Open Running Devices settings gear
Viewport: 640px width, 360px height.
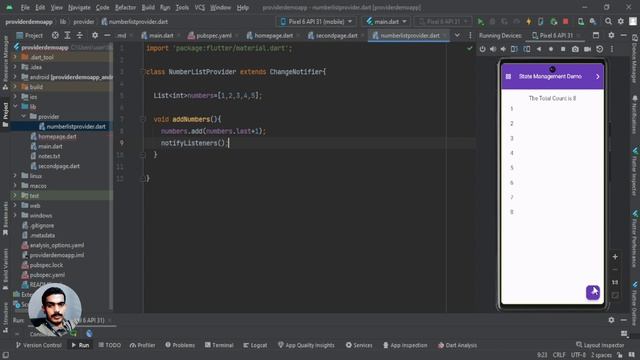pos(611,36)
